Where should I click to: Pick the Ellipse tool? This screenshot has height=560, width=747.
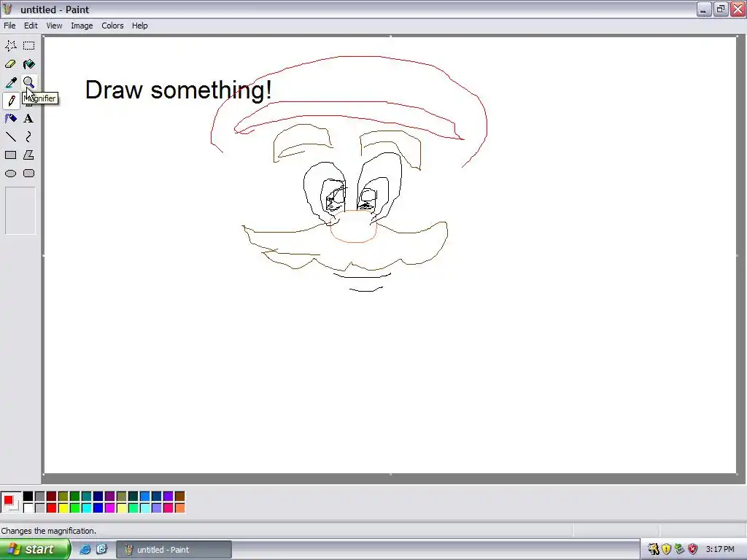click(10, 174)
